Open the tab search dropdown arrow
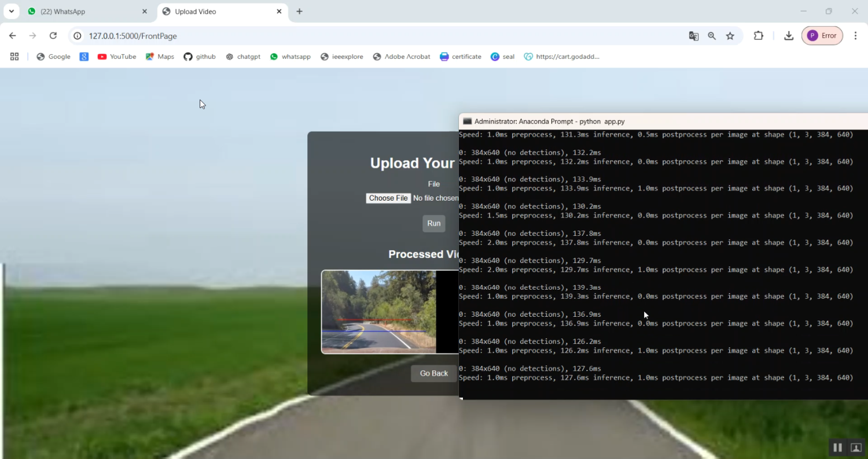 coord(11,12)
